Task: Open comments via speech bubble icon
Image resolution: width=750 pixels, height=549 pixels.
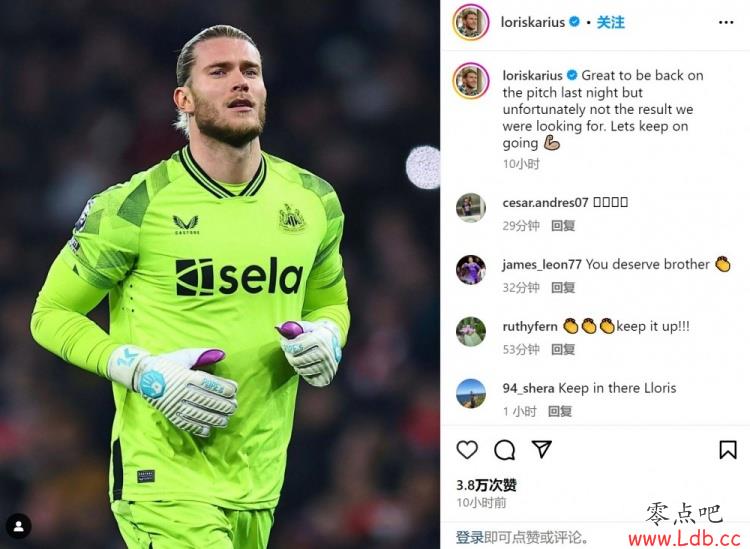Action: [504, 450]
